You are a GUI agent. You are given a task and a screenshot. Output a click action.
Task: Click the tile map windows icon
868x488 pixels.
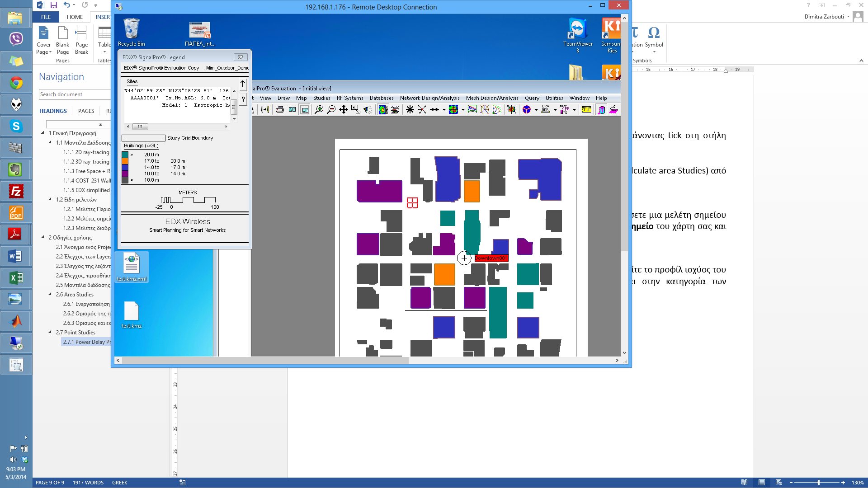click(292, 109)
